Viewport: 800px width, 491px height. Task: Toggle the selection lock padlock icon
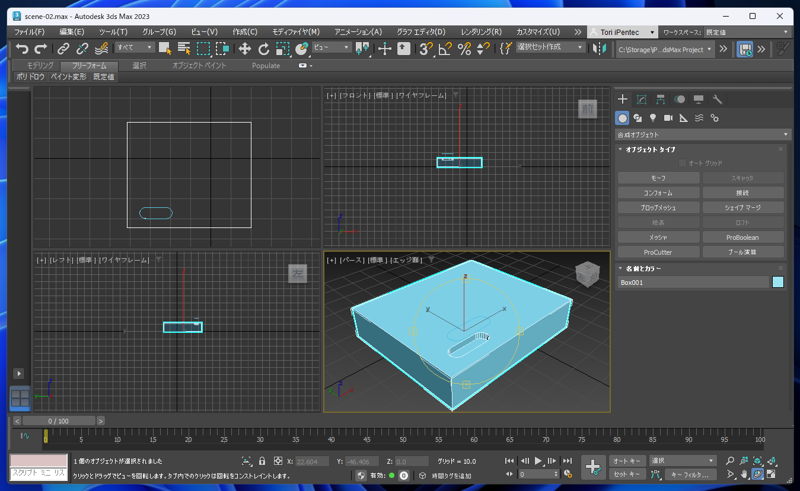pos(262,461)
